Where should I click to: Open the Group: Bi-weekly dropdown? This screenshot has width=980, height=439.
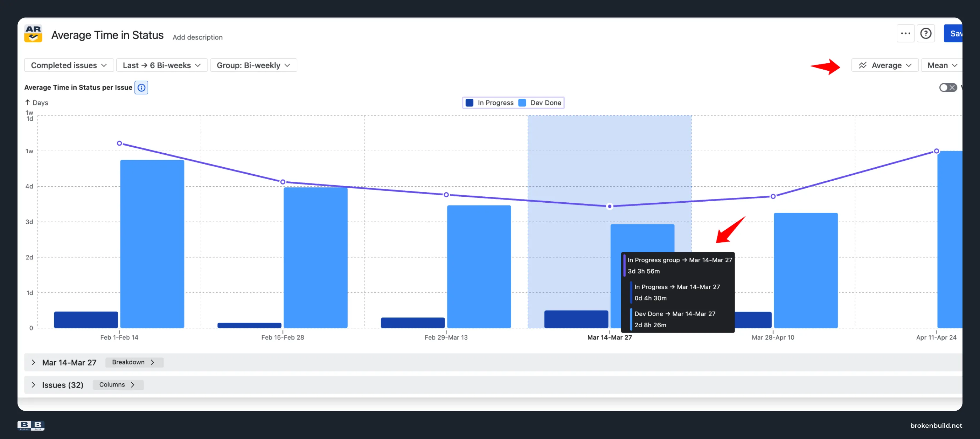253,65
